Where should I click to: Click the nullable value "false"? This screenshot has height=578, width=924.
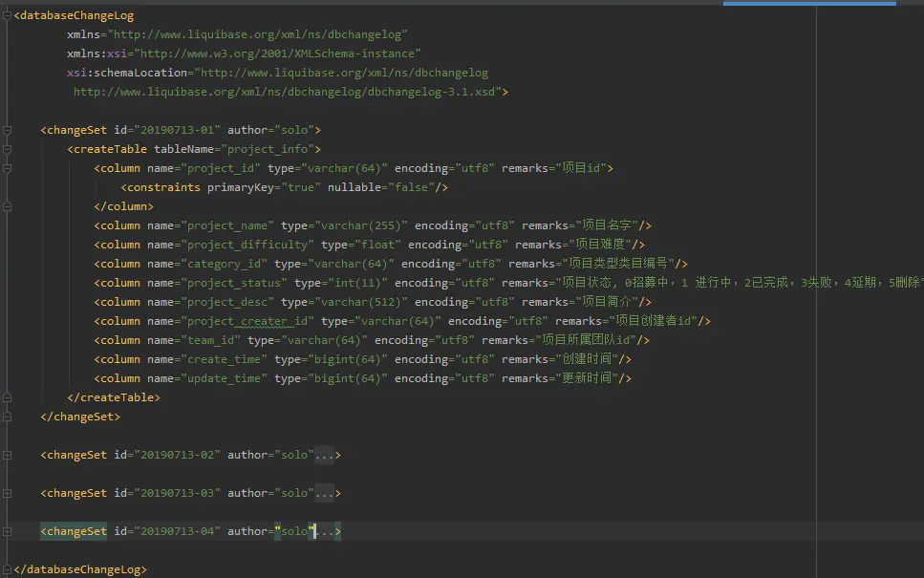411,187
